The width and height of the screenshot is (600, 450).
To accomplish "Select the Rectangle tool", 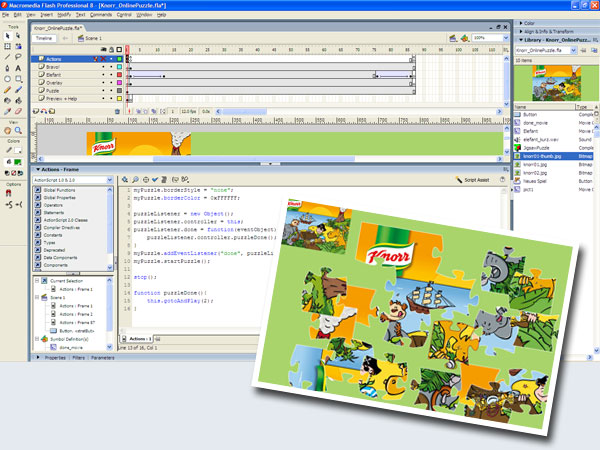I will click(18, 79).
